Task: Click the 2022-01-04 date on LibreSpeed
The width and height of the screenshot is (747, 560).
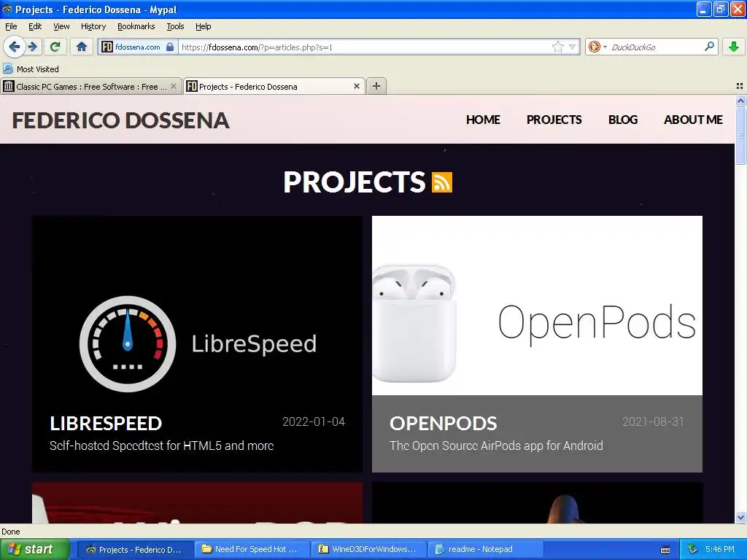Action: (314, 422)
